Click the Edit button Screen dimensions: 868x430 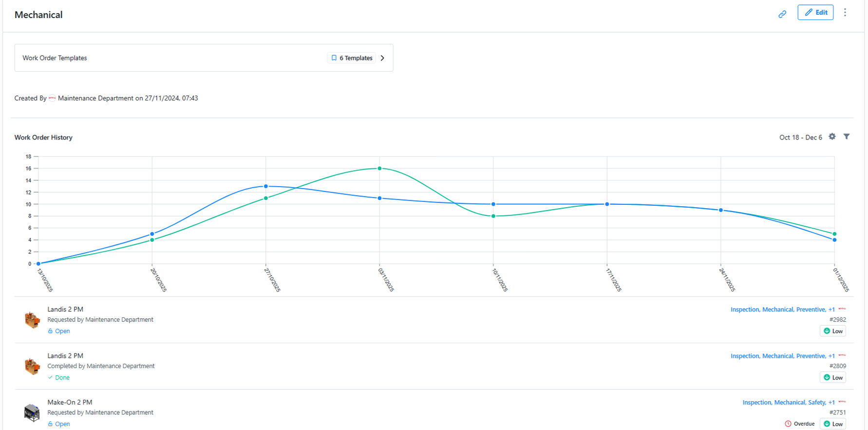pyautogui.click(x=815, y=12)
